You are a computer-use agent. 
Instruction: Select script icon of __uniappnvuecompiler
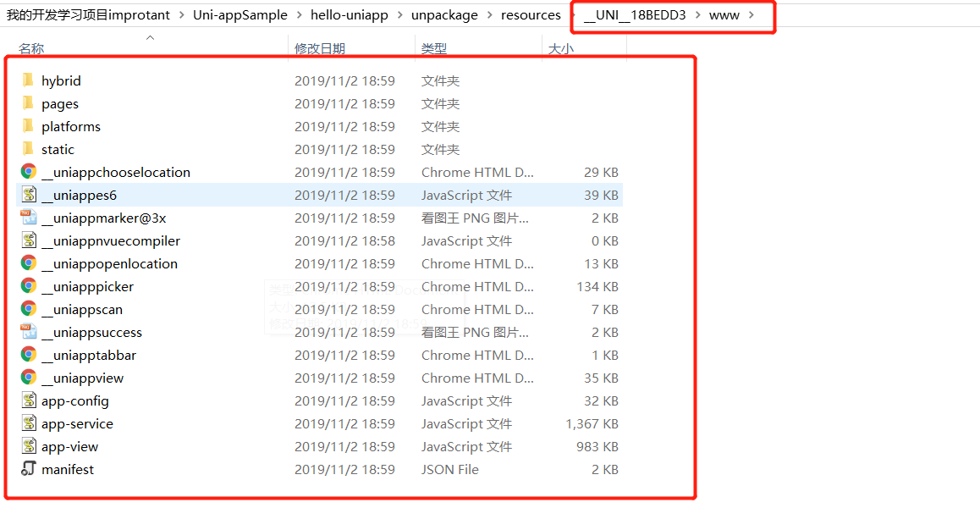[29, 240]
